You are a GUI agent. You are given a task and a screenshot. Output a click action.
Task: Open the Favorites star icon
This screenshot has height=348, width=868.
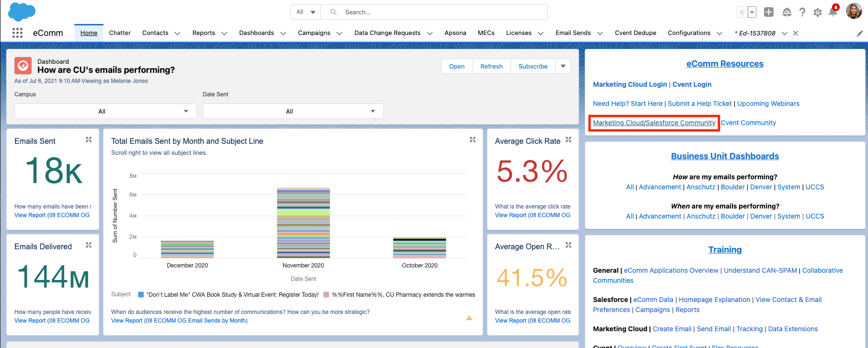[x=741, y=12]
